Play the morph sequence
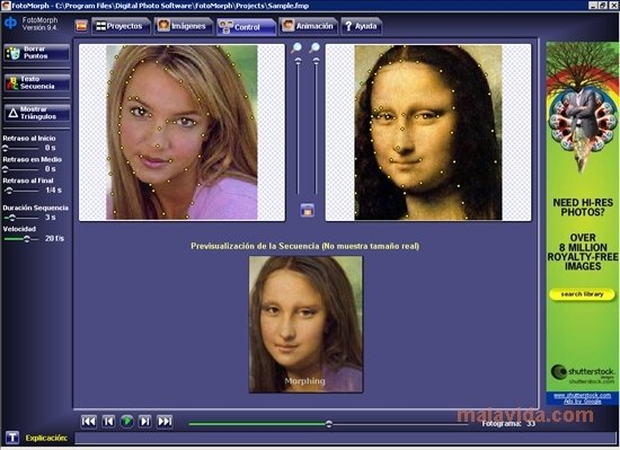This screenshot has height=450, width=620. [x=127, y=422]
